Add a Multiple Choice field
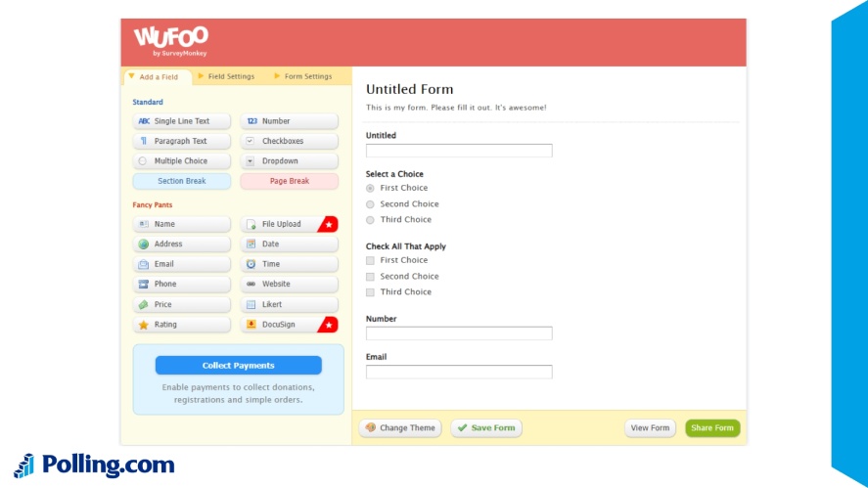This screenshot has width=868, height=488. pos(182,161)
